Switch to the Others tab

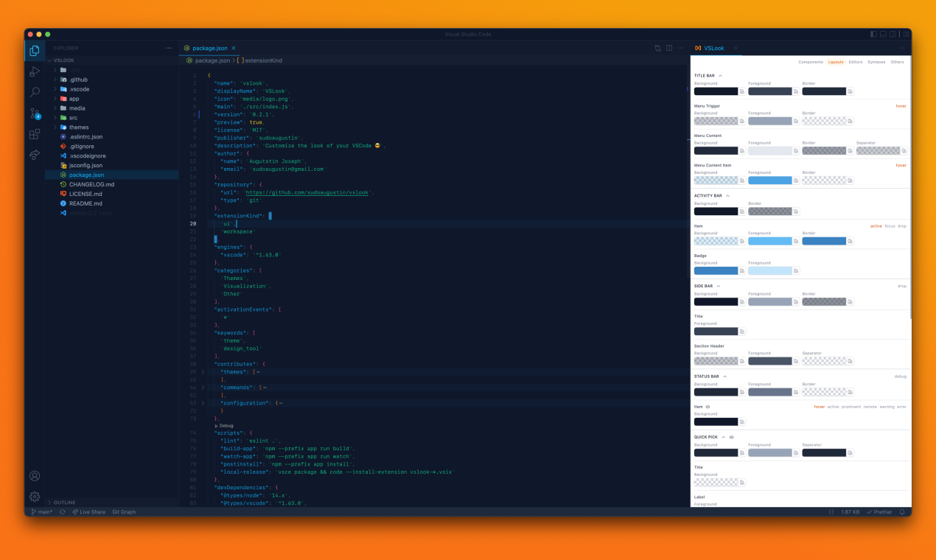(897, 62)
